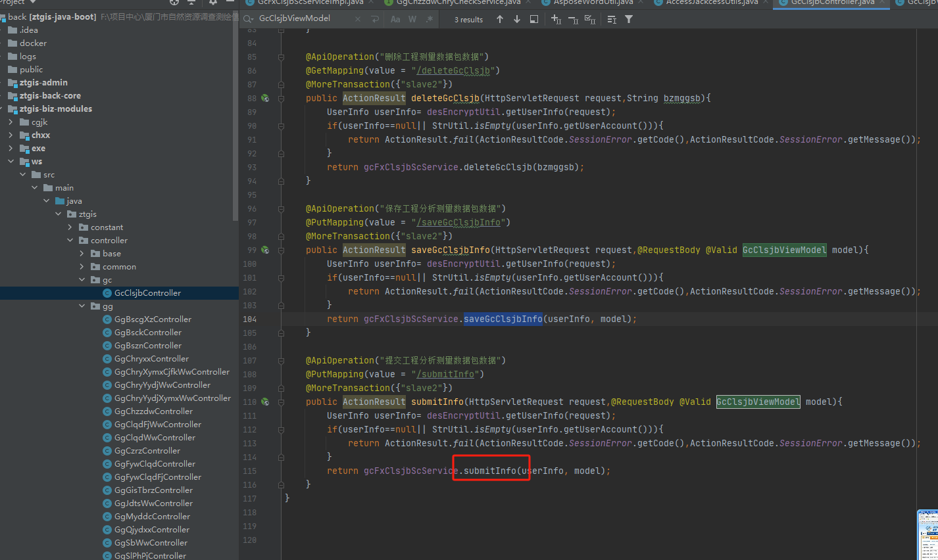Open GgBsckController in project tree
Image resolution: width=938 pixels, height=560 pixels.
click(148, 333)
